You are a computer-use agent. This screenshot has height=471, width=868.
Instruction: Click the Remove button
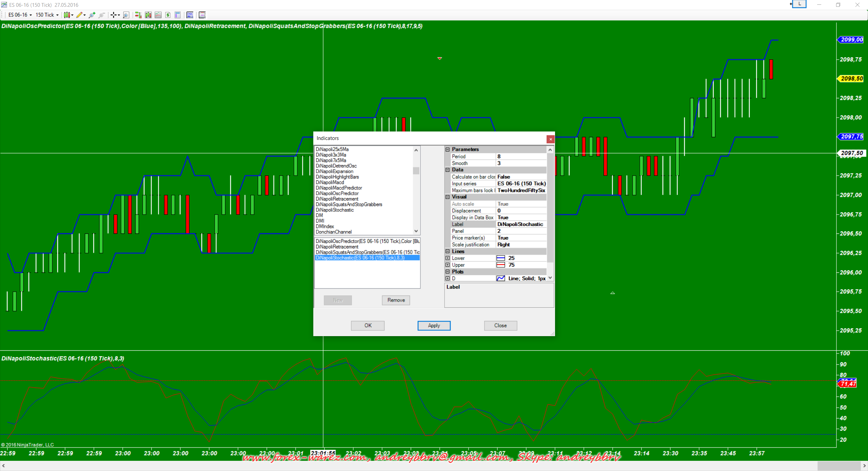396,300
